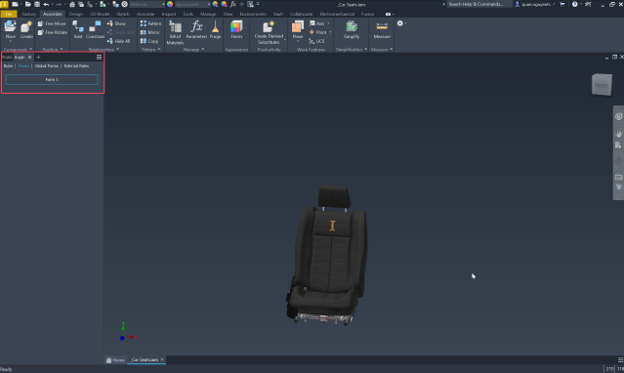Click the shopping cart icon
The height and width of the screenshot is (373, 624).
tap(562, 4)
